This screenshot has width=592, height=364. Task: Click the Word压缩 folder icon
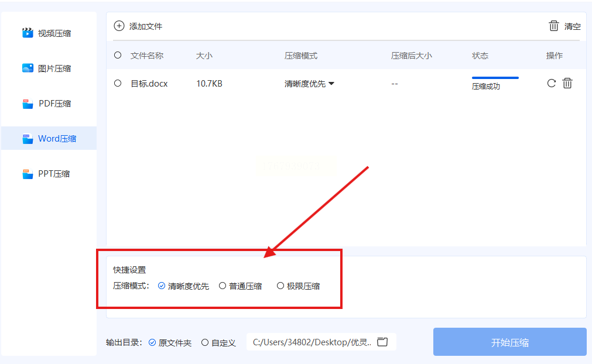coord(28,139)
